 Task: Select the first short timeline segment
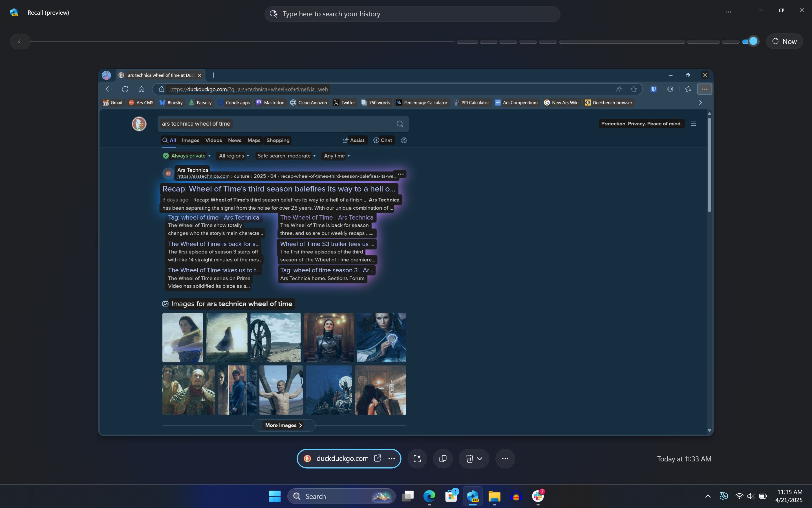(467, 42)
